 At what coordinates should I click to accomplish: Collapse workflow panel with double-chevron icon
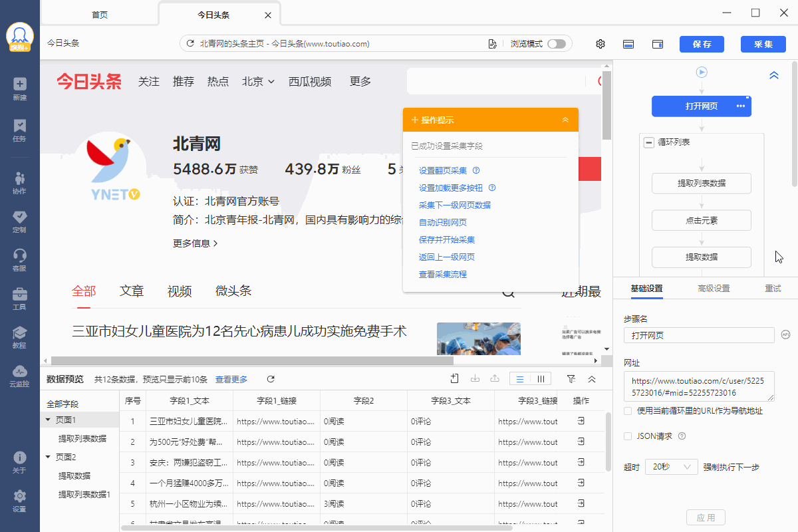coord(774,75)
